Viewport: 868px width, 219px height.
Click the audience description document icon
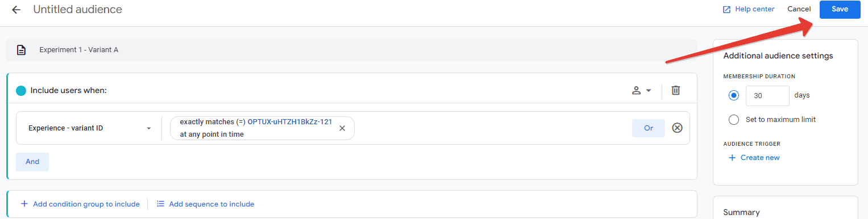point(21,50)
